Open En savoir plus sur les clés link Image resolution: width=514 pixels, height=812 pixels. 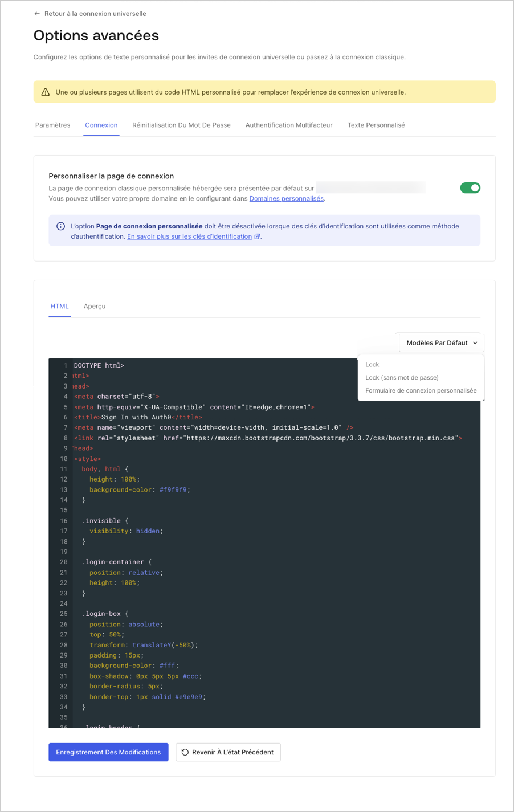click(x=189, y=236)
